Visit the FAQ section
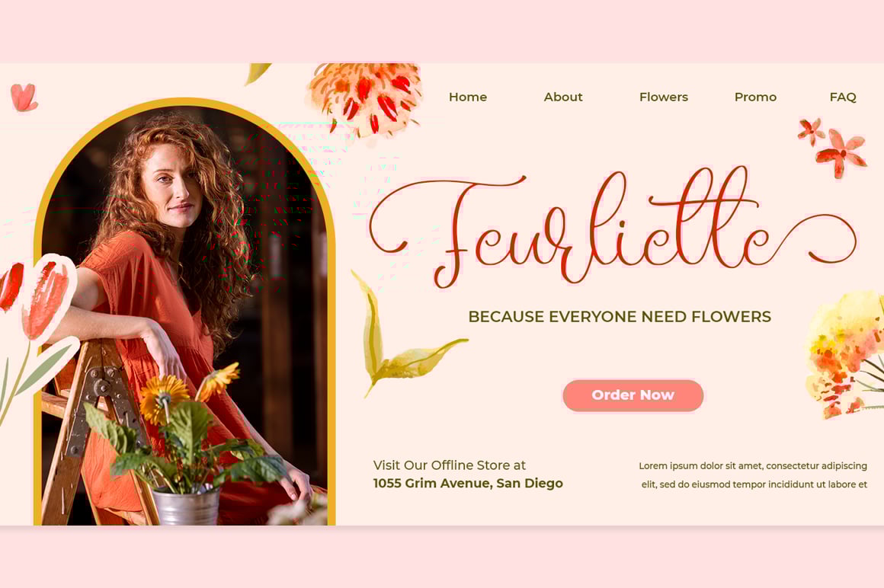The width and height of the screenshot is (884, 588). (842, 97)
